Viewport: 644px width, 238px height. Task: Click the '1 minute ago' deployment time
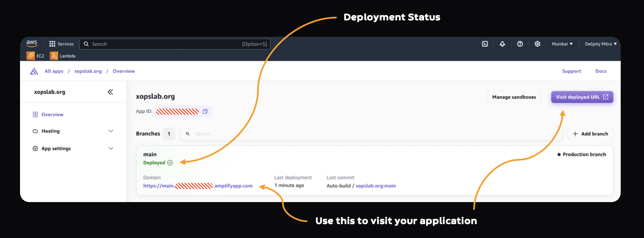(x=289, y=185)
